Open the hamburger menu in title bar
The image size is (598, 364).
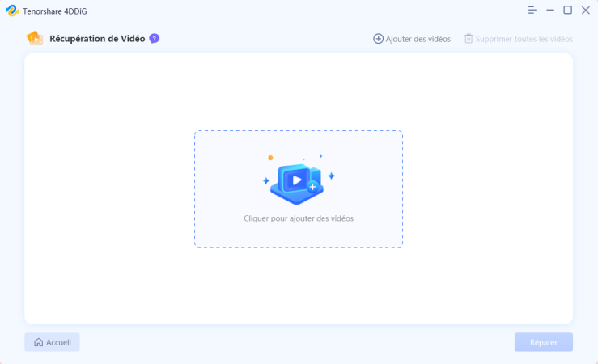tap(532, 11)
